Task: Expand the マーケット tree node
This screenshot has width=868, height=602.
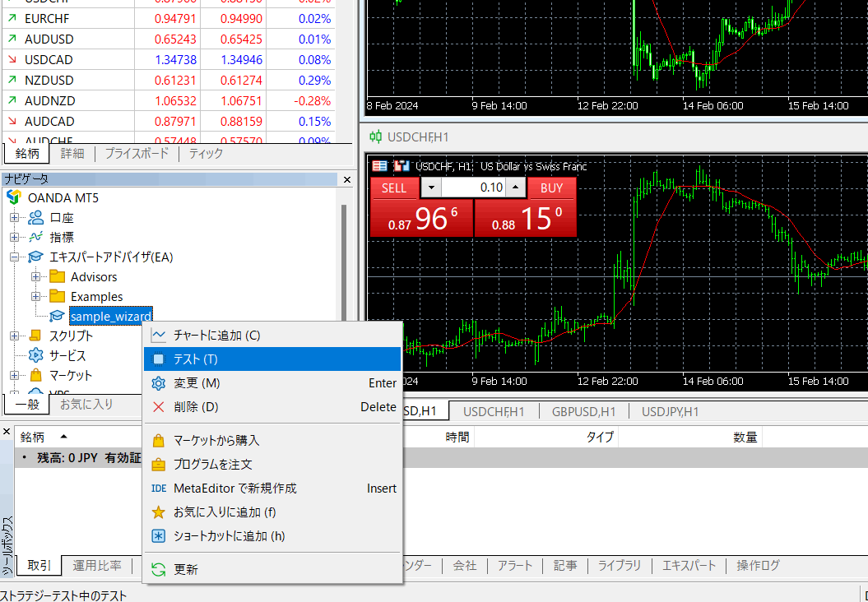Action: (x=14, y=375)
